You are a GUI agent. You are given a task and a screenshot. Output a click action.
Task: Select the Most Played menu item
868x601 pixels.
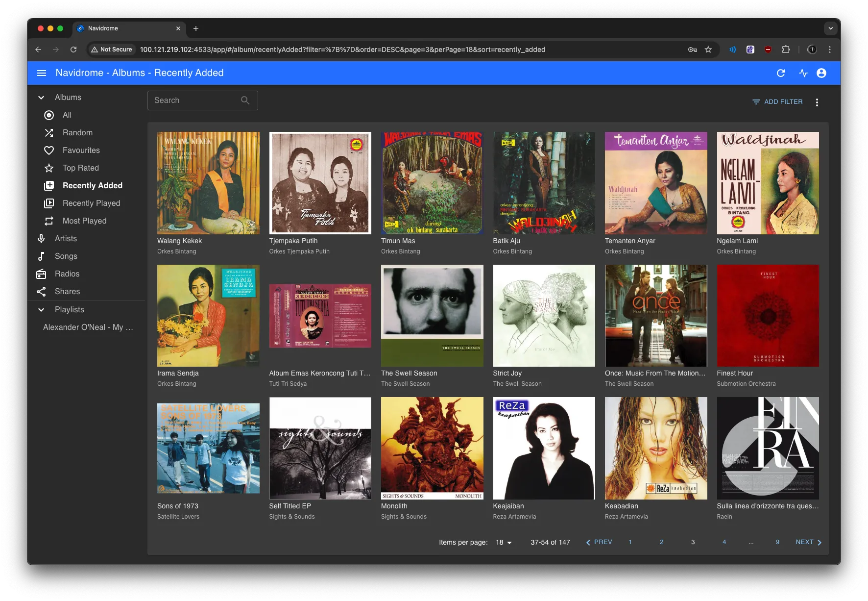point(84,221)
